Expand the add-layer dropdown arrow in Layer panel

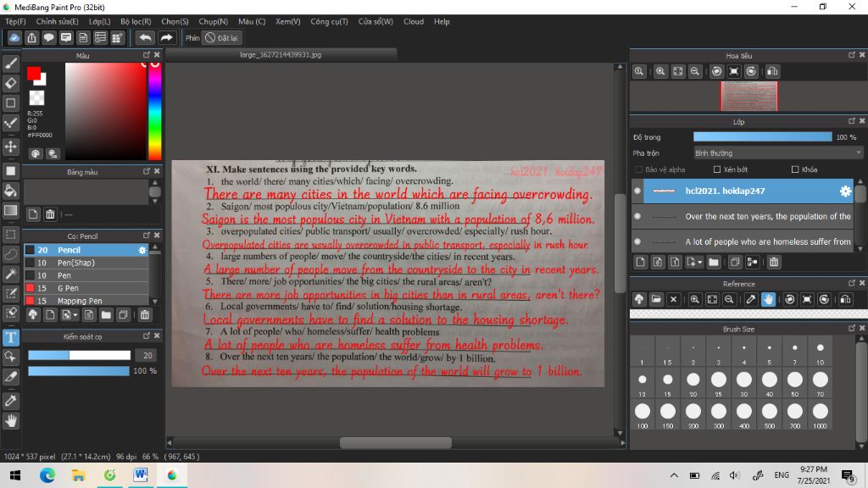698,263
